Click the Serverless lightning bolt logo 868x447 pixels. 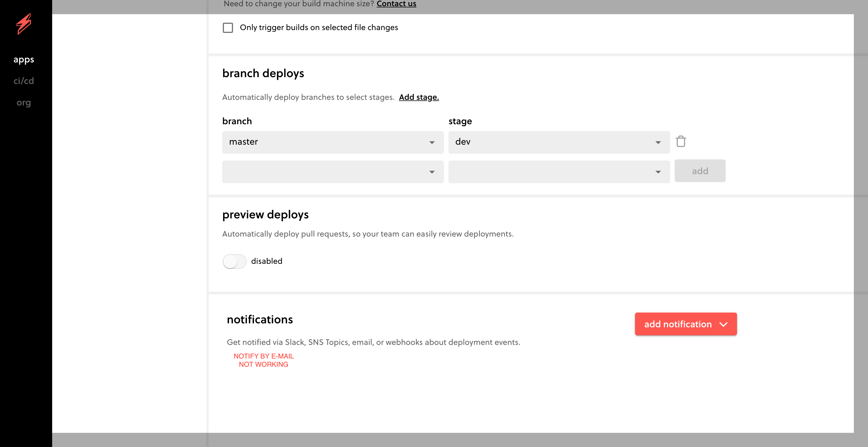tap(24, 24)
